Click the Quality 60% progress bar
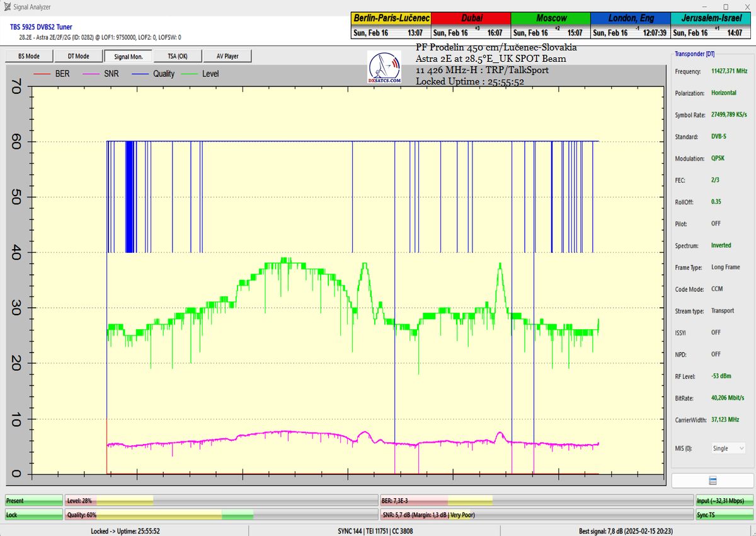This screenshot has width=756, height=536. [x=220, y=515]
